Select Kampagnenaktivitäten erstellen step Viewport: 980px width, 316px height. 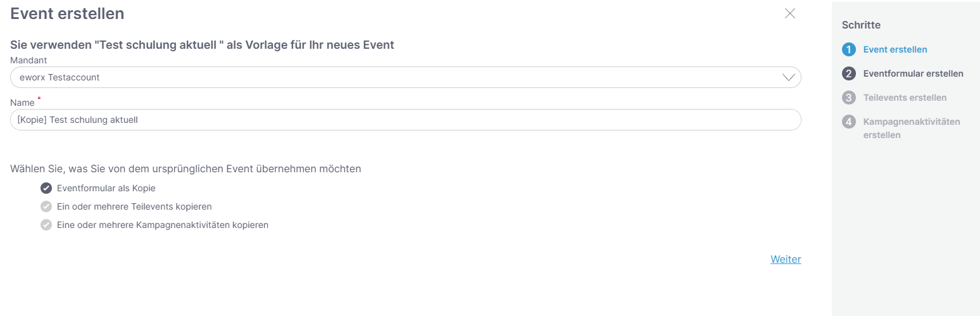point(912,128)
